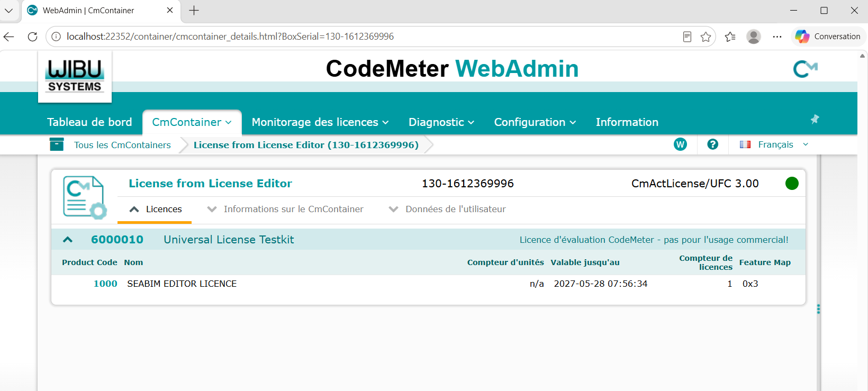Click the expiry date 2027-05-28 07:56:34
Screen dimensions: 868x391
pyautogui.click(x=601, y=284)
